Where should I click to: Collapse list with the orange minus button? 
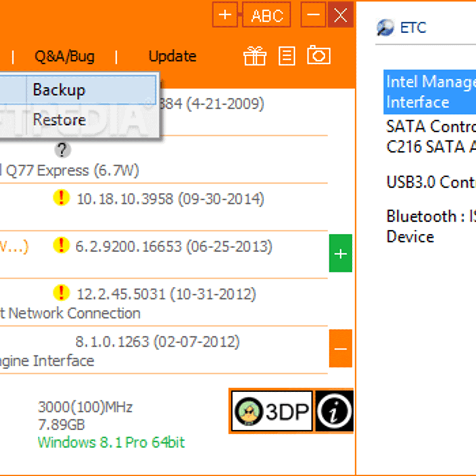340,349
